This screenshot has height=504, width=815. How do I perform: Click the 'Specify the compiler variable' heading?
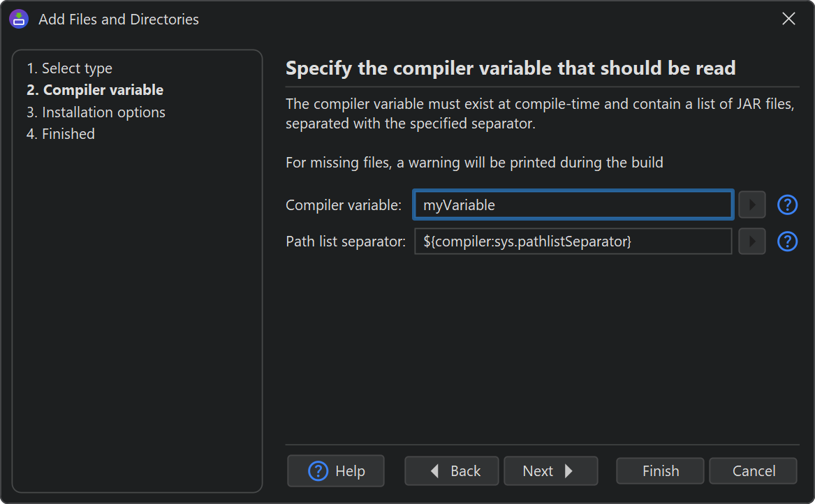coord(511,68)
